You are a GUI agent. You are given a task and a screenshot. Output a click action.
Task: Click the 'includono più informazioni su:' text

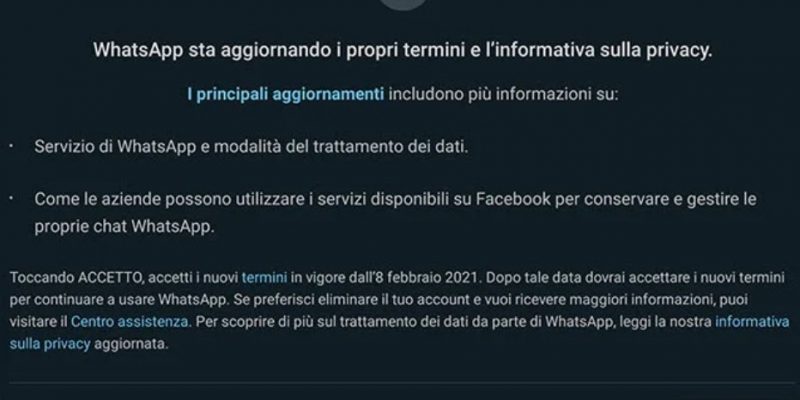point(503,95)
